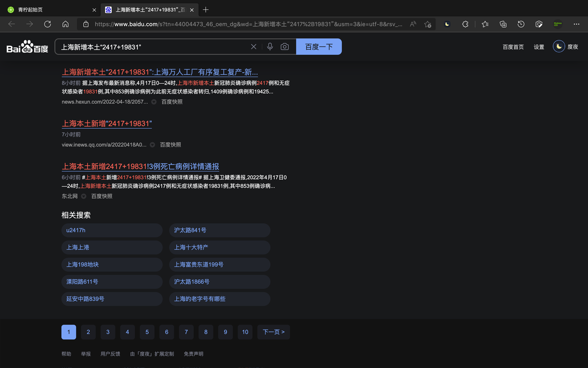588x368 pixels.
Task: Open the 免责声明 footer link
Action: (193, 354)
